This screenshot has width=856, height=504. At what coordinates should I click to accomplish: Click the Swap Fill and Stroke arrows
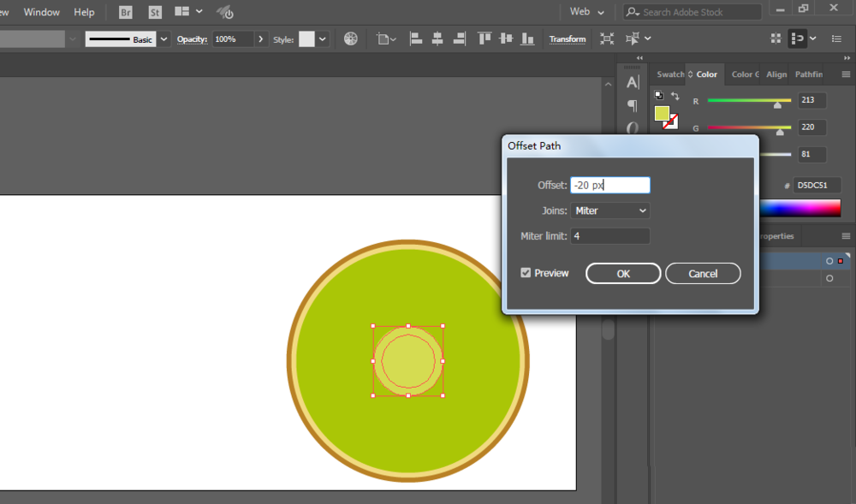click(675, 96)
